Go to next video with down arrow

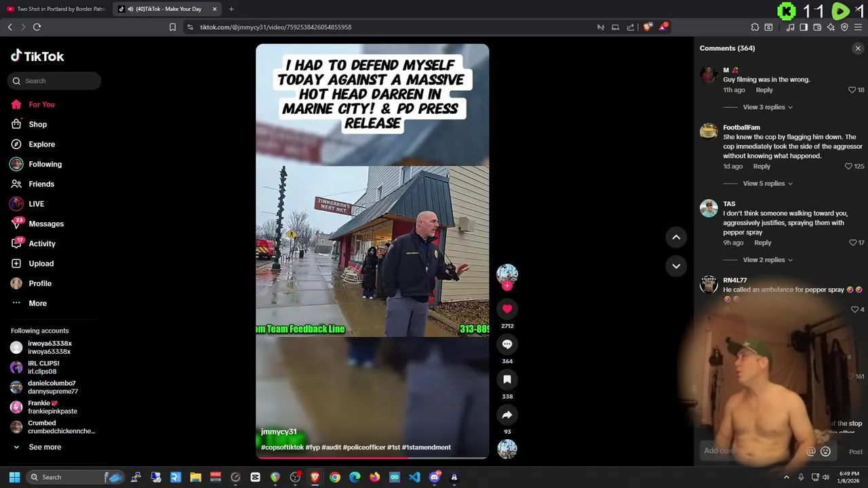676,266
